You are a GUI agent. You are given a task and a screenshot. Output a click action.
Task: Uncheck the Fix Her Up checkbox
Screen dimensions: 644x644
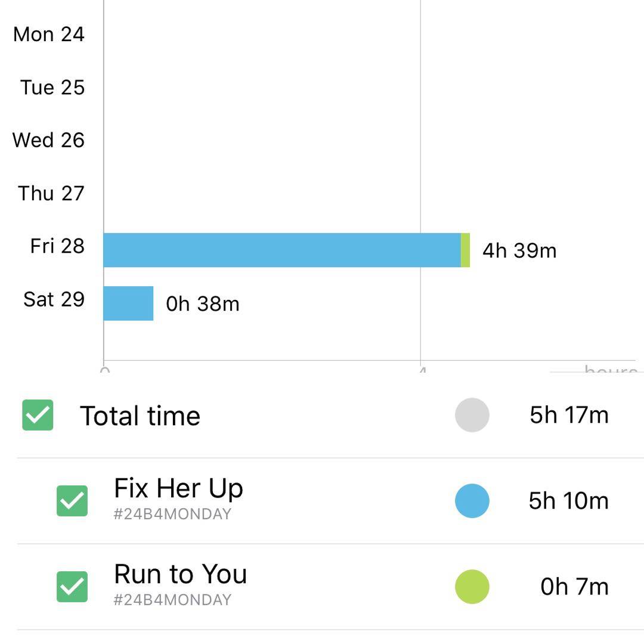point(72,501)
